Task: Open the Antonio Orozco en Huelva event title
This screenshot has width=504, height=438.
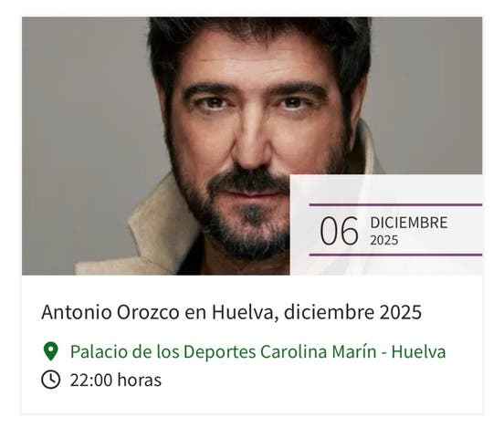Action: 231,312
